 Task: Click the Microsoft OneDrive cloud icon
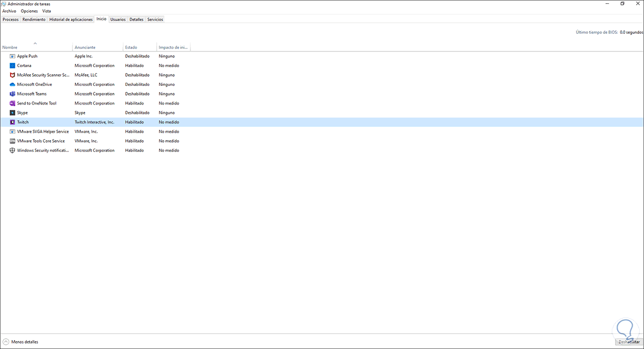tap(12, 84)
